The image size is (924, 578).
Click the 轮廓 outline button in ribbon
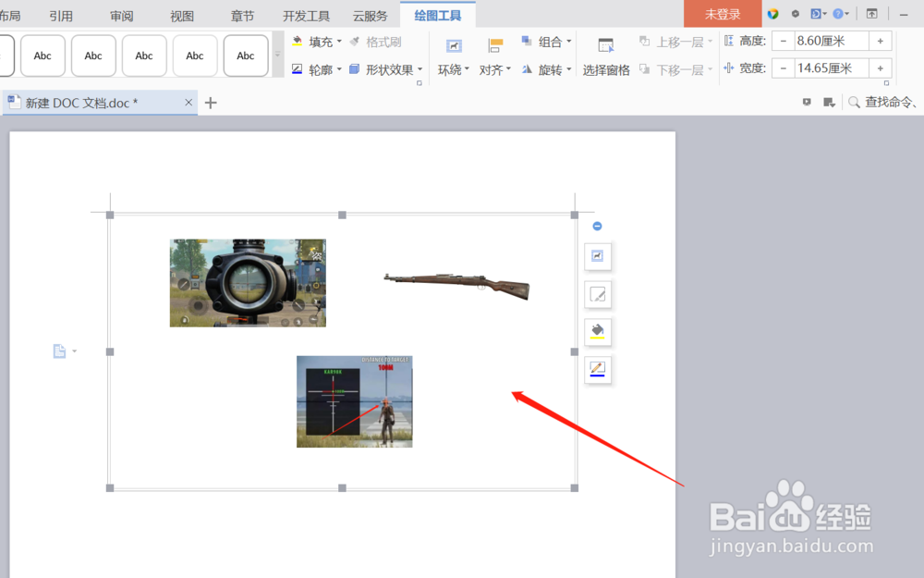click(312, 69)
